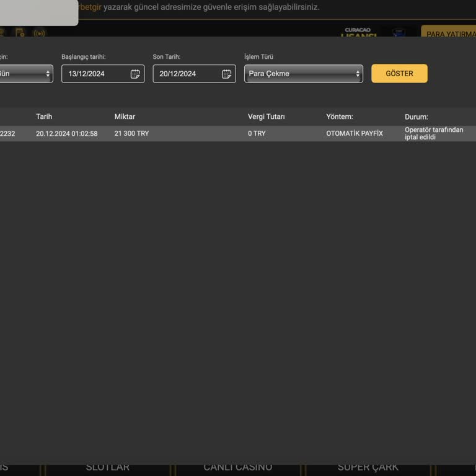Click the Başlangıç tarihi field 13/12/2024
Screen dimensions: 476x476
tap(103, 74)
